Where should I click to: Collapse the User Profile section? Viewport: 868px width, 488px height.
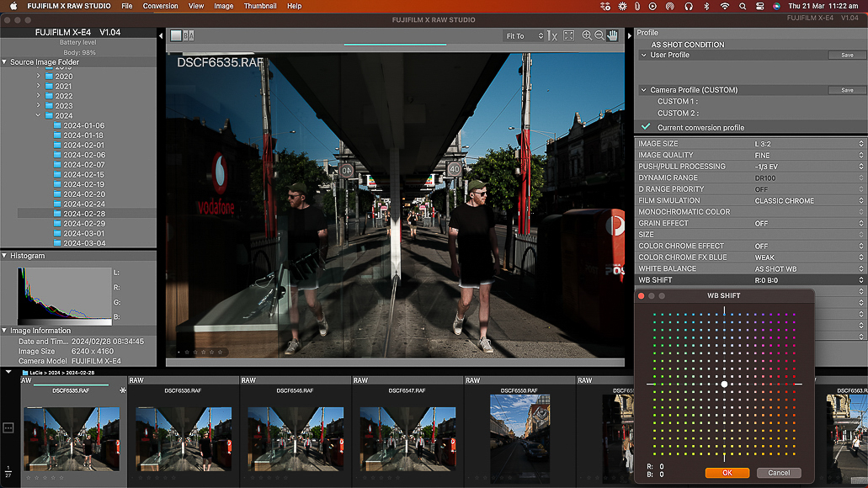tap(643, 55)
